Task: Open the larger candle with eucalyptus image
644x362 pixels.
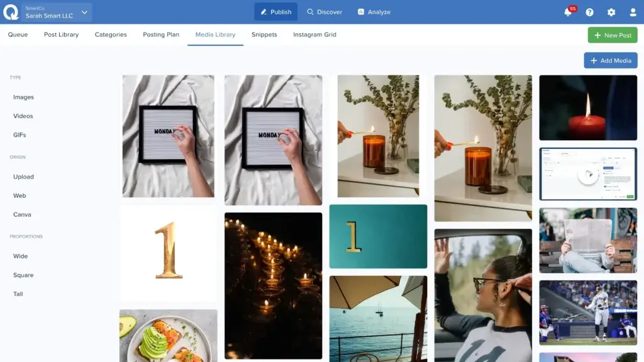Action: [483, 148]
